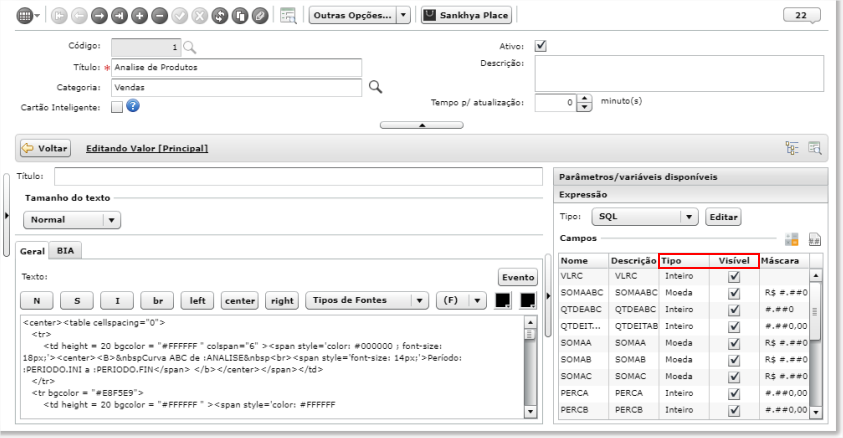Switch to the BIA tab

(x=65, y=250)
